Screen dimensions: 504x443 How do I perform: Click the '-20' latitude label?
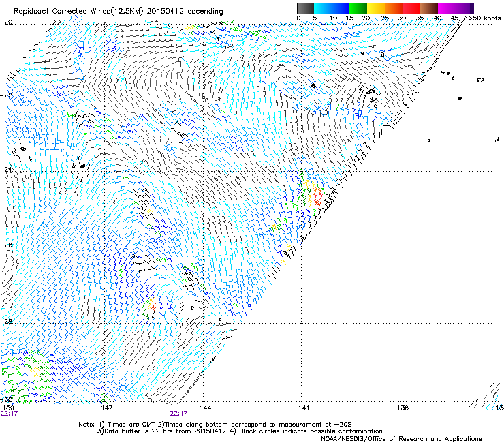(6, 22)
